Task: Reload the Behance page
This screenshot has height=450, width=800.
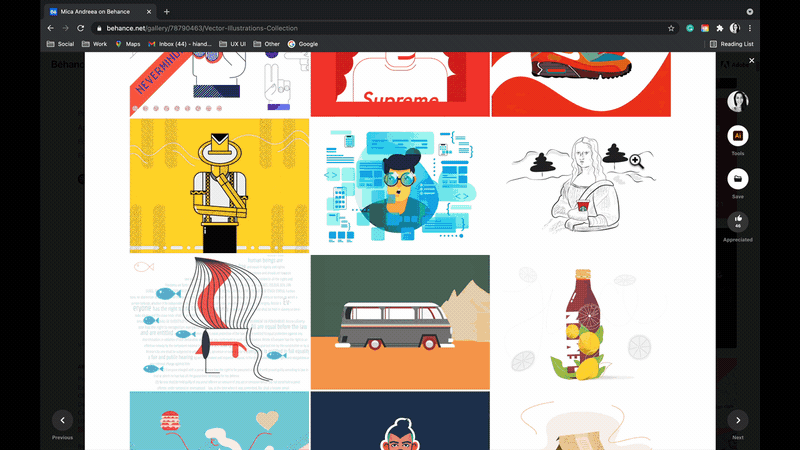Action: point(81,28)
